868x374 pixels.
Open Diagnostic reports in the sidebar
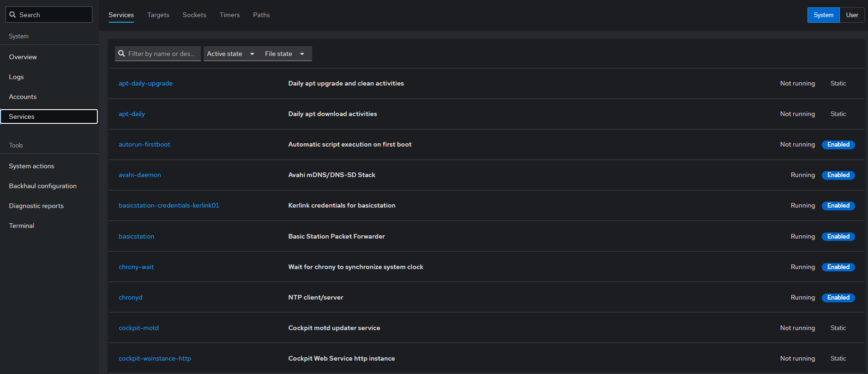coord(49,206)
